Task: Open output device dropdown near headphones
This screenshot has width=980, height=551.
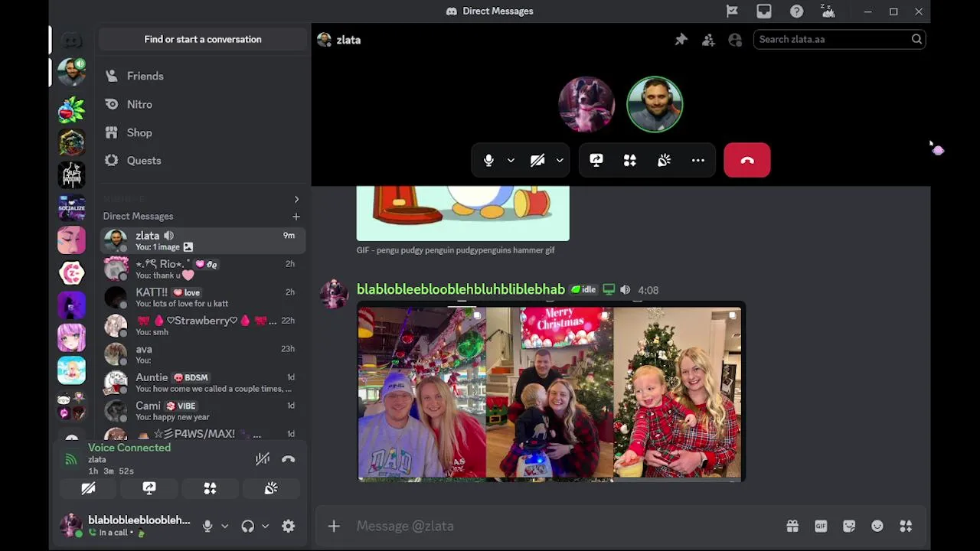Action: pyautogui.click(x=265, y=527)
